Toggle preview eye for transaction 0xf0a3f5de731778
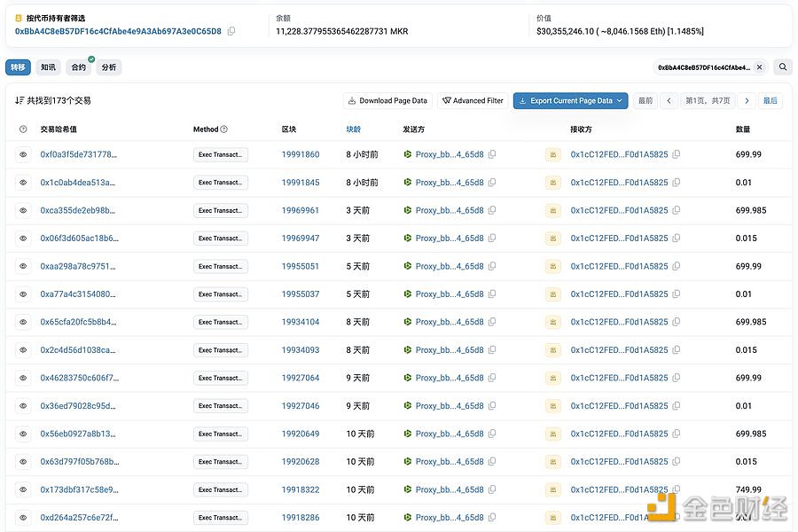 (23, 154)
